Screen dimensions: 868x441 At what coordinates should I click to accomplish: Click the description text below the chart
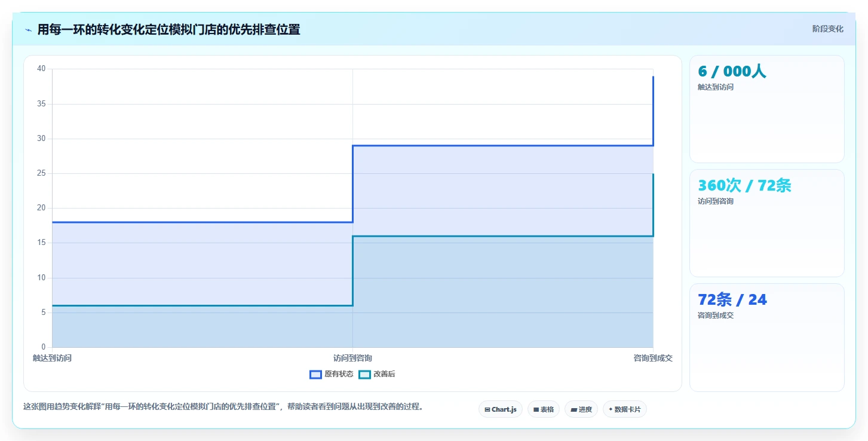223,407
